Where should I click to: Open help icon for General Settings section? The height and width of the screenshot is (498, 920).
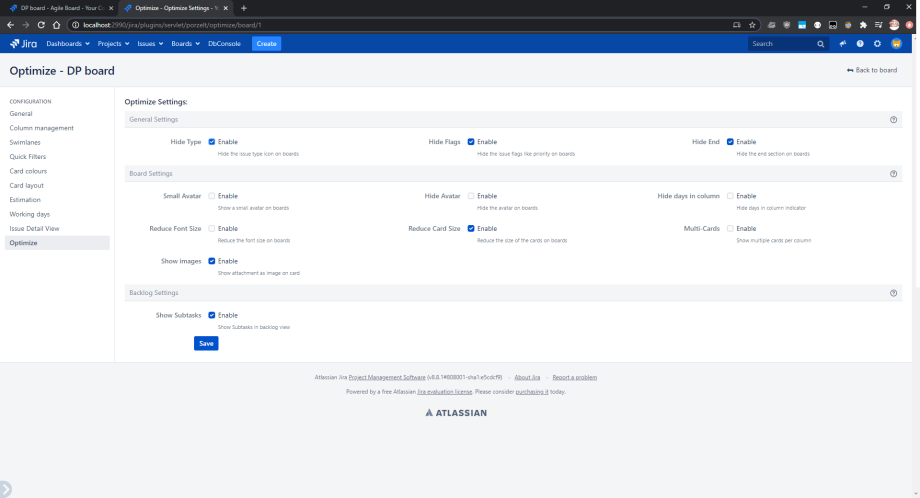pyautogui.click(x=893, y=120)
